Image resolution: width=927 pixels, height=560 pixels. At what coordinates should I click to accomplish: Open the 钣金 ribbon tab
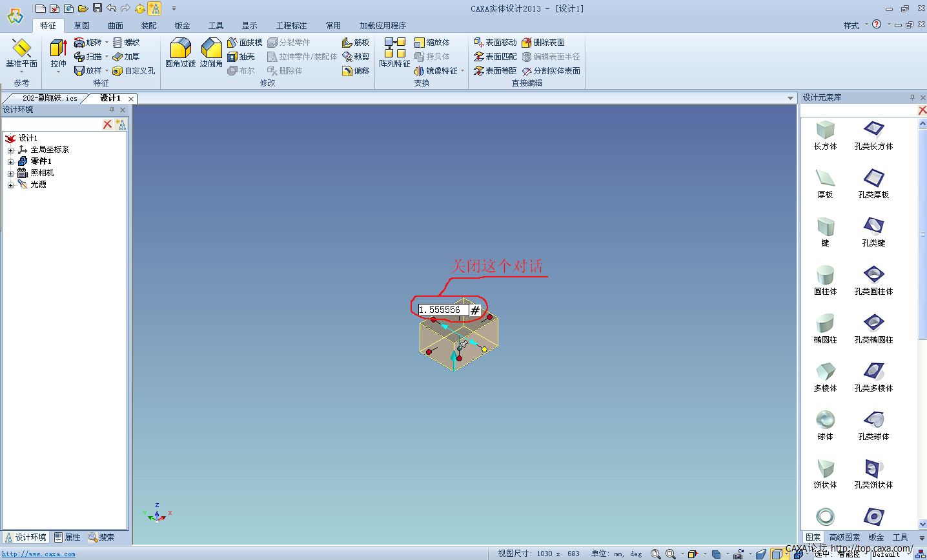(183, 26)
